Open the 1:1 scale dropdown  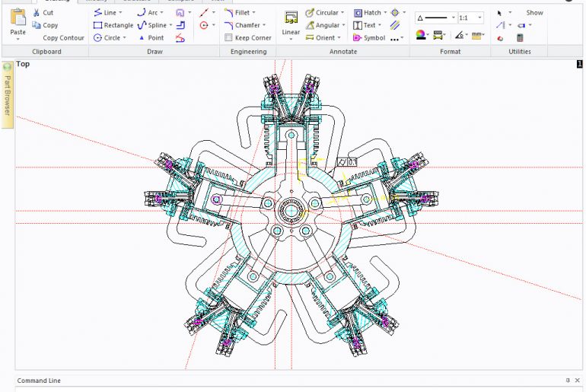(470, 18)
